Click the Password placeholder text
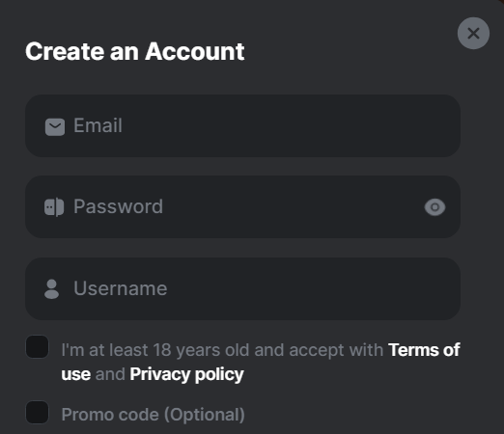 [118, 206]
